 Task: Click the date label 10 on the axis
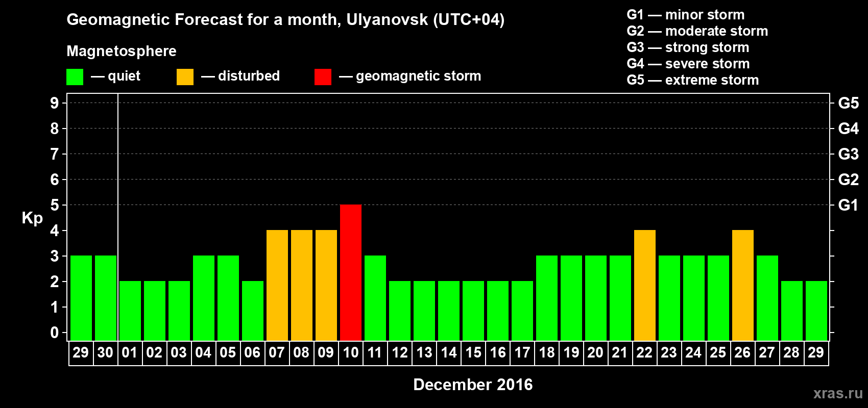coord(351,353)
